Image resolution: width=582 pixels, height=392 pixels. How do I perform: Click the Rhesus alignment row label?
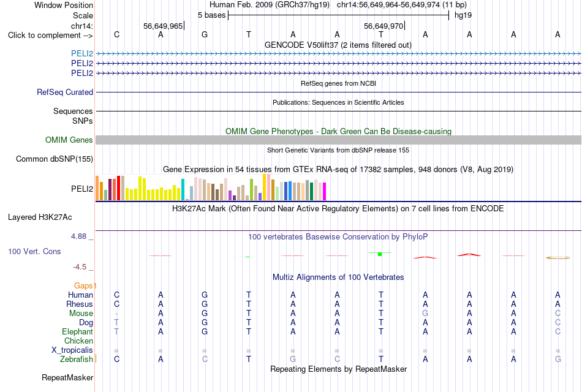pyautogui.click(x=80, y=304)
